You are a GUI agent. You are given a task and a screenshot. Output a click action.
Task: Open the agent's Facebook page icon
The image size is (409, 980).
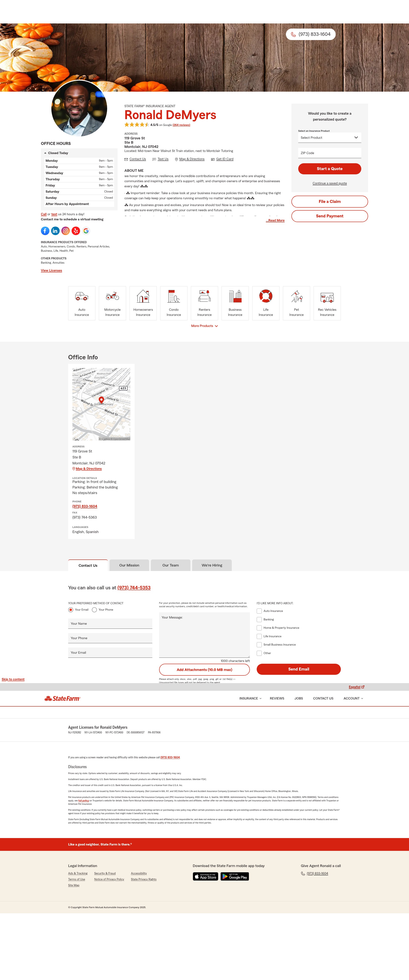tap(45, 231)
